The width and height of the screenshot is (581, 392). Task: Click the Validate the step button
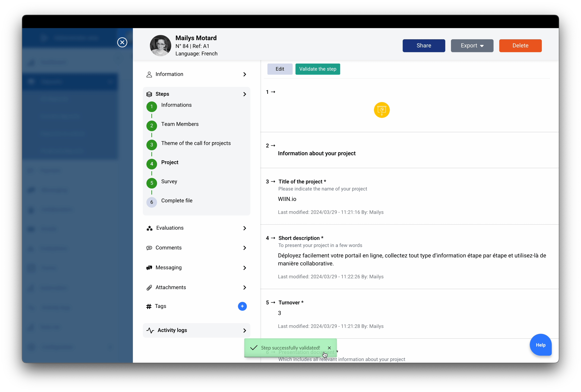coord(318,69)
